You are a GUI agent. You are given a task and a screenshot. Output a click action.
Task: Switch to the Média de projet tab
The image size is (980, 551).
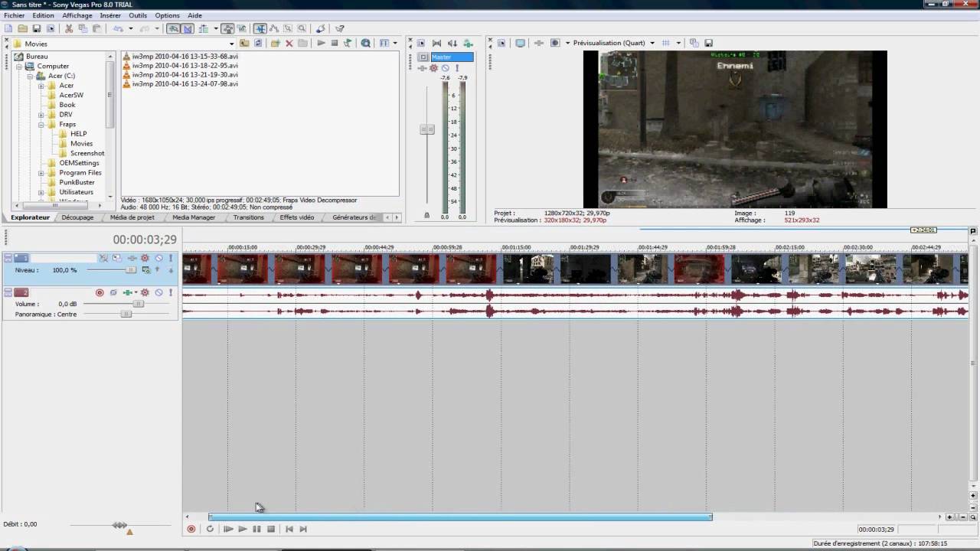click(x=132, y=217)
